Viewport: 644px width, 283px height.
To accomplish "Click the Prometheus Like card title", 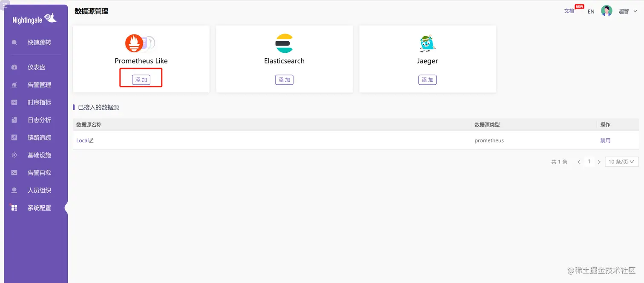I will (141, 61).
